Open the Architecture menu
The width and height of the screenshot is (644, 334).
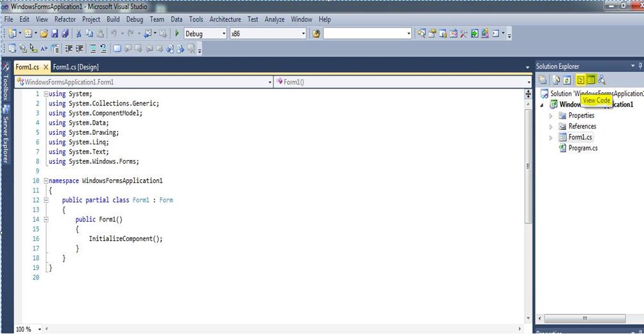pyautogui.click(x=225, y=19)
